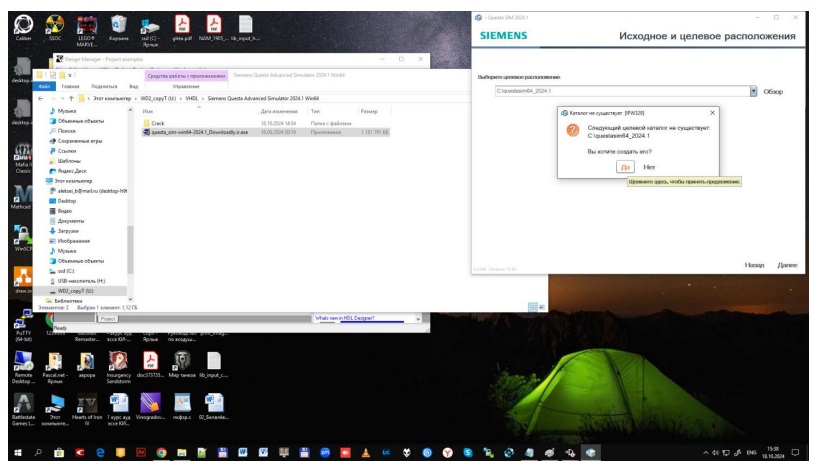Click 'Далее' in the Questa installer
819x467 pixels.
786,265
